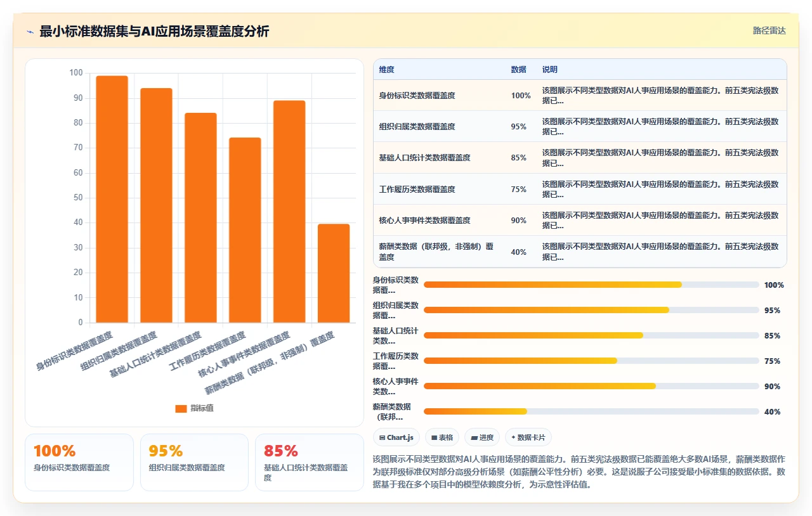Click the 维度 column header
Viewport: 812px width, 516px height.
pos(386,70)
